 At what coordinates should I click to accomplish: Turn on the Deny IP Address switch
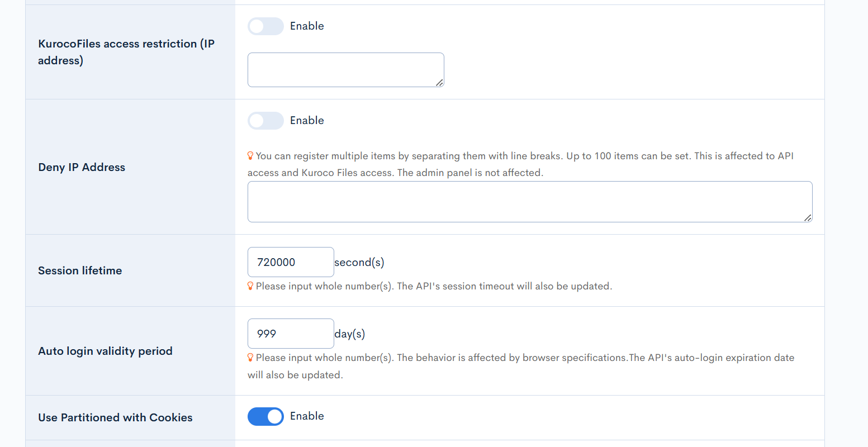coord(265,121)
